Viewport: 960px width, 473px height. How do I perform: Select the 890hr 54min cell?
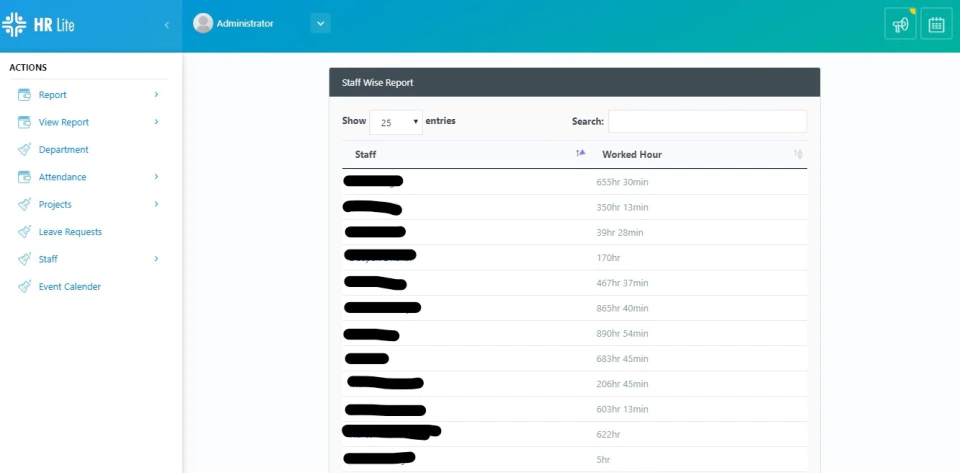coord(622,333)
